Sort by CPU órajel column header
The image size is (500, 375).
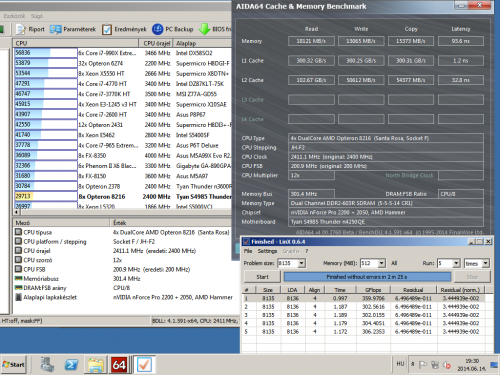click(x=156, y=43)
